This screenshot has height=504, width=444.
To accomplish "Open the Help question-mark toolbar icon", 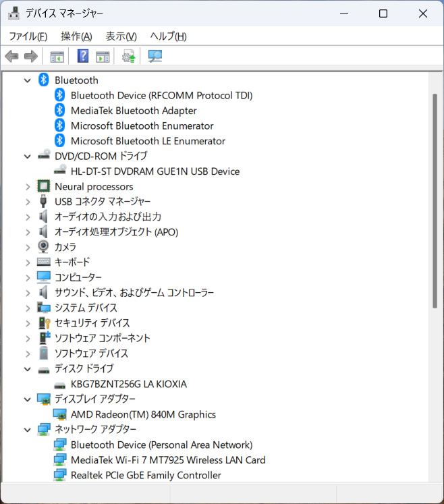I will pyautogui.click(x=83, y=56).
